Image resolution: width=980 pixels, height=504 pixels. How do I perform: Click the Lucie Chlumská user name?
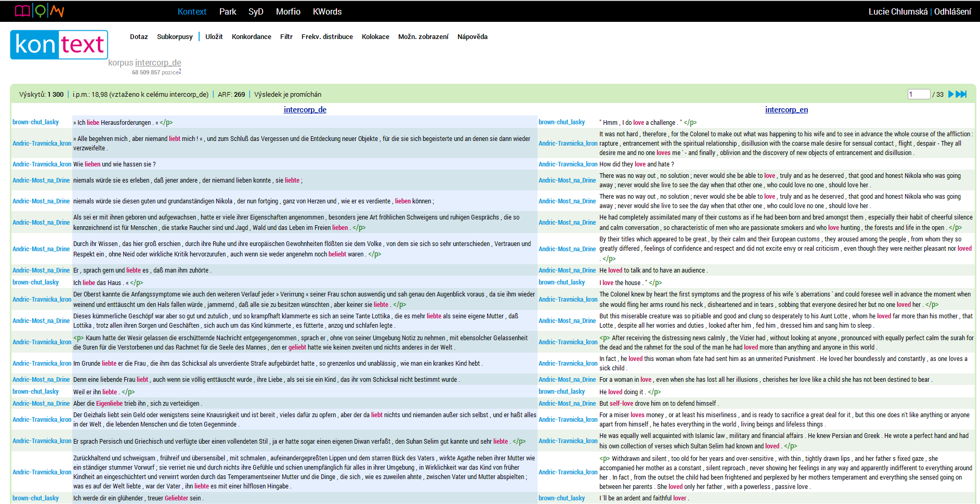coord(898,11)
